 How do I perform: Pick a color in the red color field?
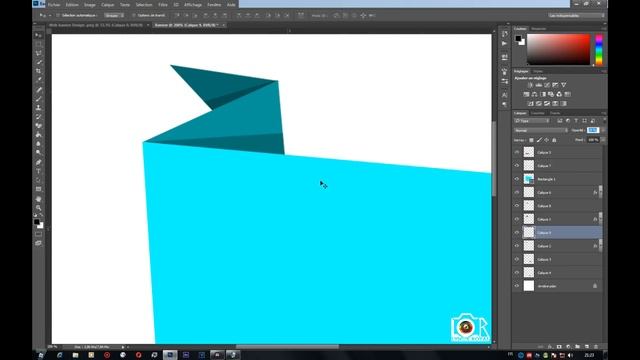[x=559, y=49]
